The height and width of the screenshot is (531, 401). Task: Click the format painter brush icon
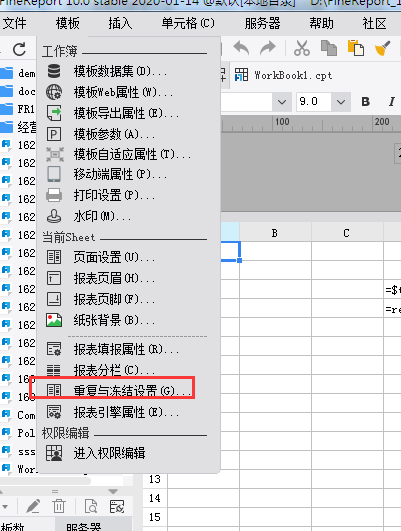tap(383, 48)
